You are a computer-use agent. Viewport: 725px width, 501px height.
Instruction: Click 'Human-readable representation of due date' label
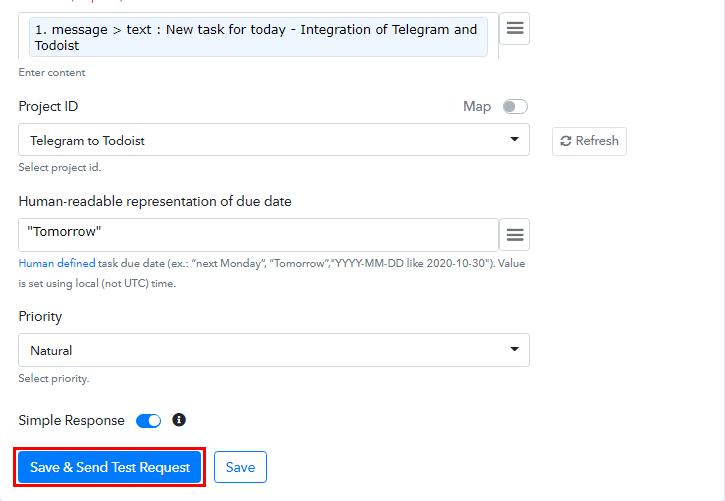point(155,202)
